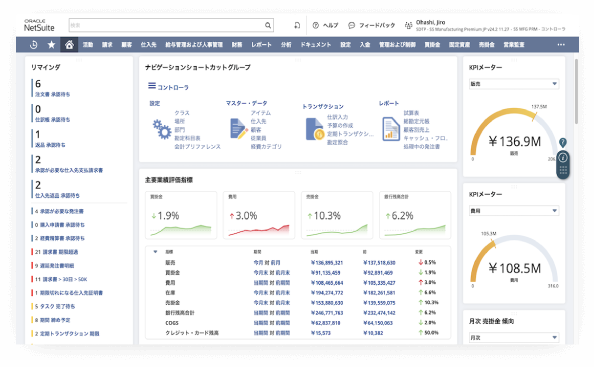This screenshot has width=594, height=367.
Task: Click the ¥136,895,321 sales value
Action: click(327, 262)
